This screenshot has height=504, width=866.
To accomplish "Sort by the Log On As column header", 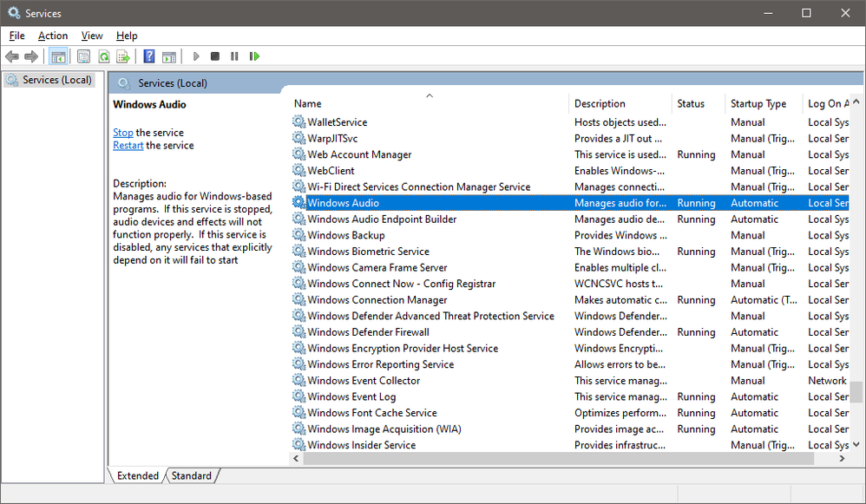I will coord(827,104).
